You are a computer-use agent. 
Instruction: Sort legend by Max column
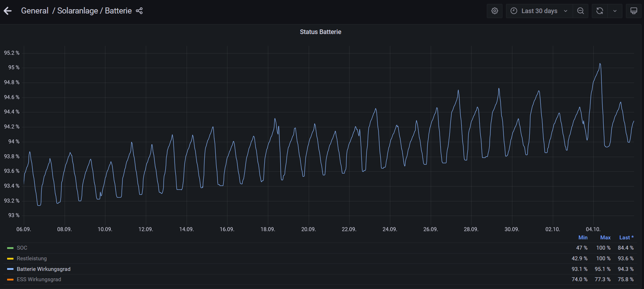click(605, 238)
